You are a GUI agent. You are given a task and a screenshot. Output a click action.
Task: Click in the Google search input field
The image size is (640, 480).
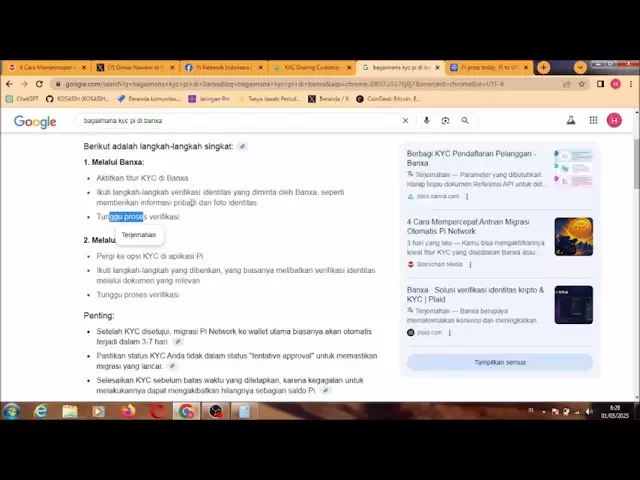click(239, 121)
